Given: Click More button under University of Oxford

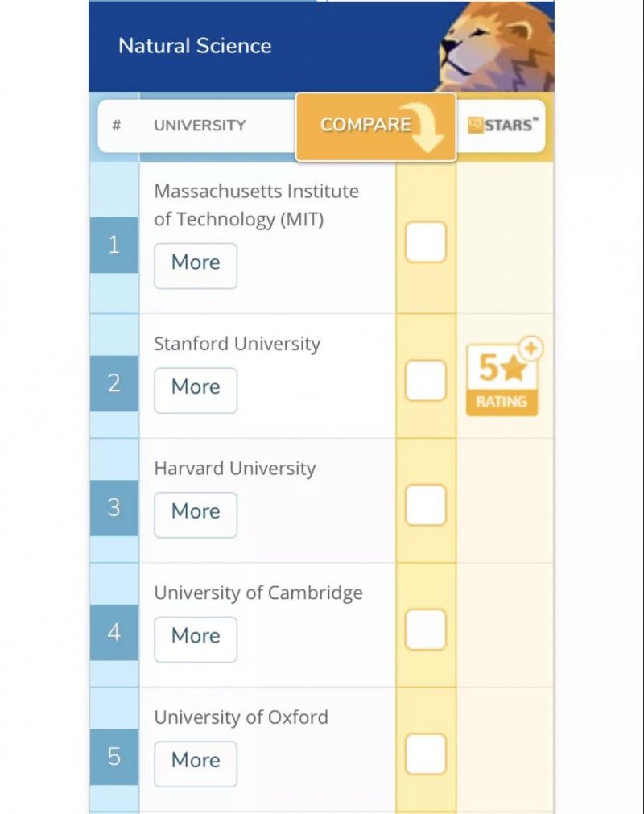Looking at the screenshot, I should pos(196,764).
